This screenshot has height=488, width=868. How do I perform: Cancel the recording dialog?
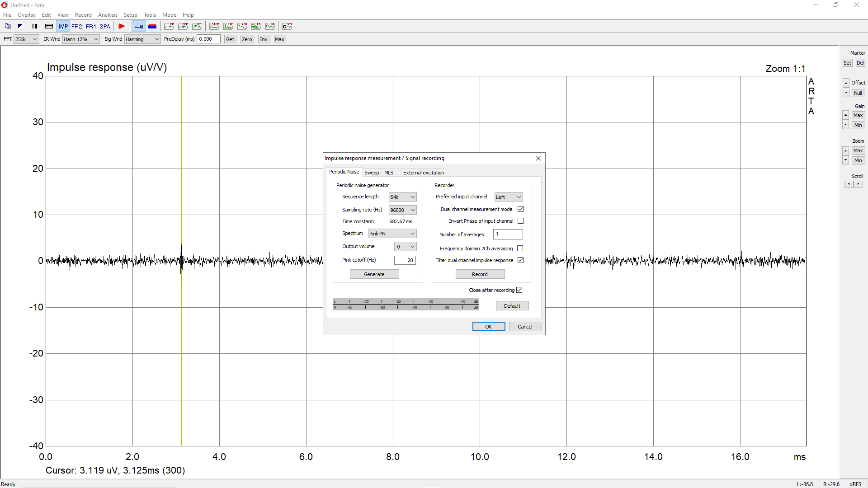coord(525,327)
